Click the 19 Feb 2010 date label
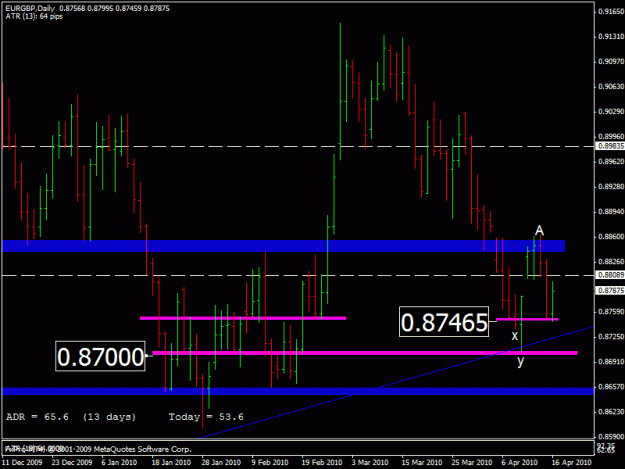Image resolution: width=625 pixels, height=469 pixels. 322,462
